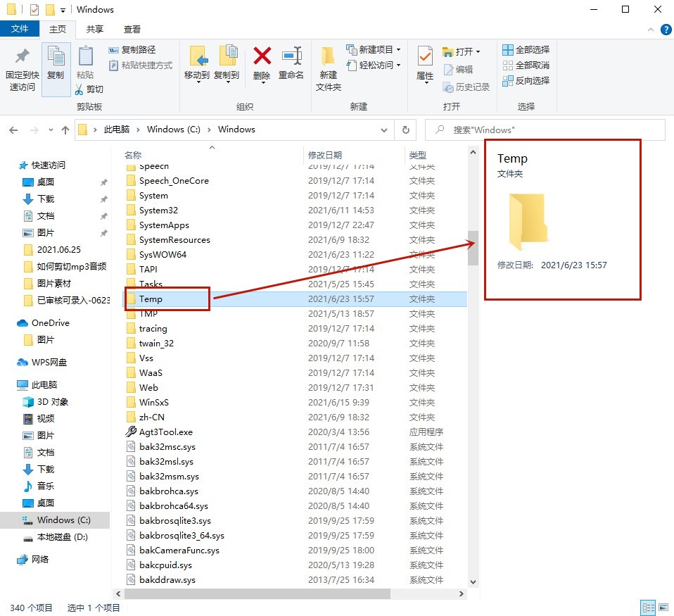Go back with the left arrow

pos(14,130)
